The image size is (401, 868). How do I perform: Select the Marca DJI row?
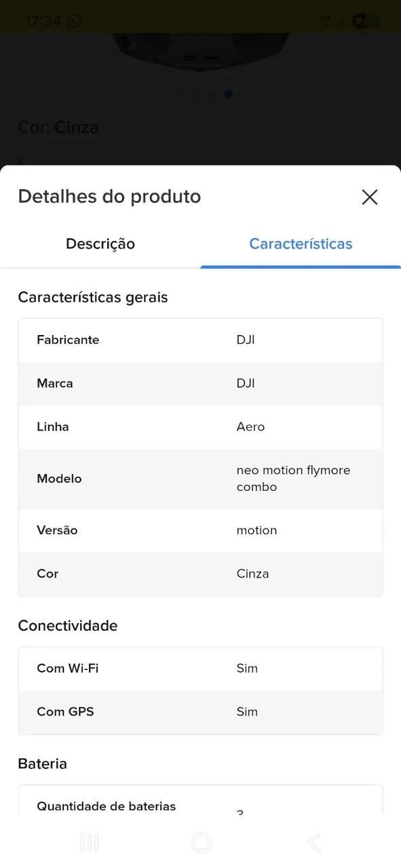point(201,383)
